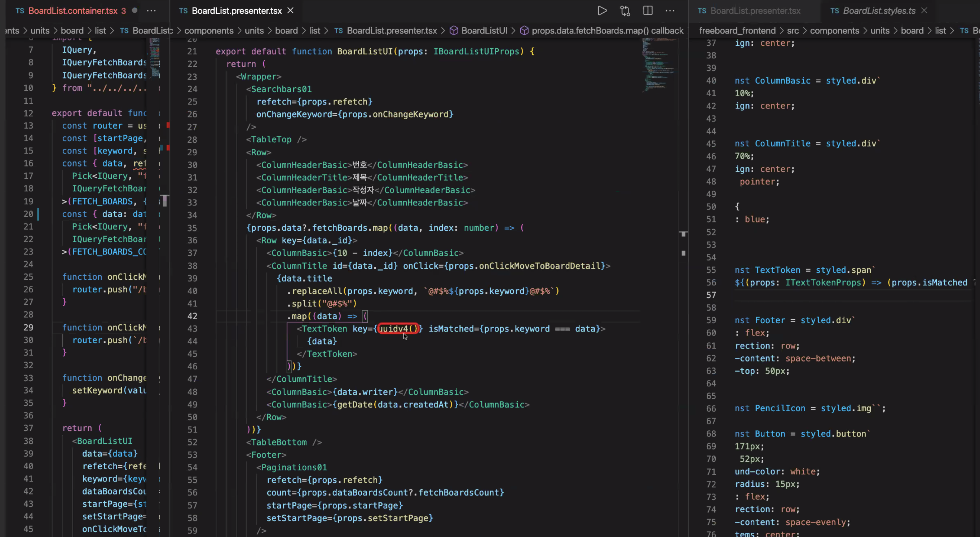Click the split editor right icon

(648, 11)
